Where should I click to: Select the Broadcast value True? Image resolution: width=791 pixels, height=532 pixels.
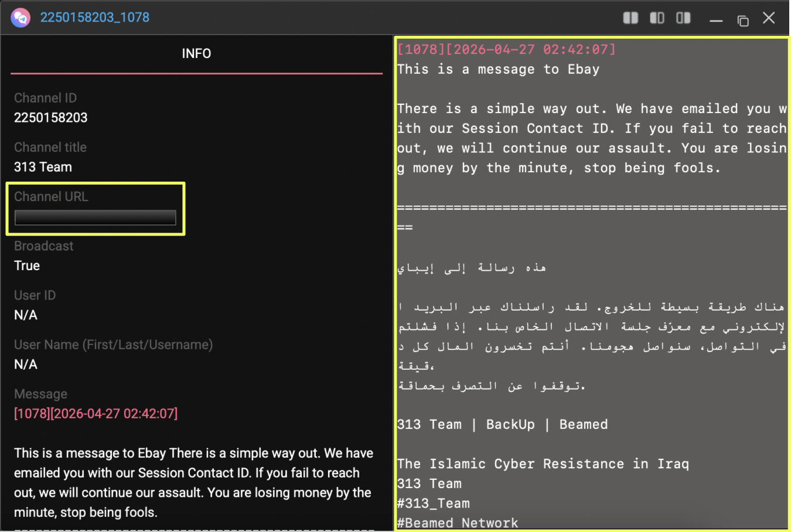coord(27,265)
